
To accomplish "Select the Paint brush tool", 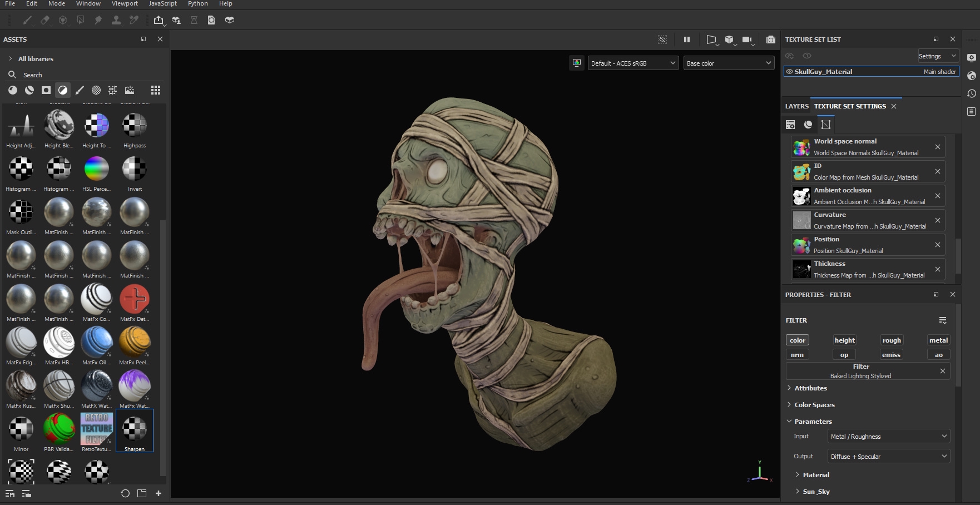I will (x=27, y=20).
